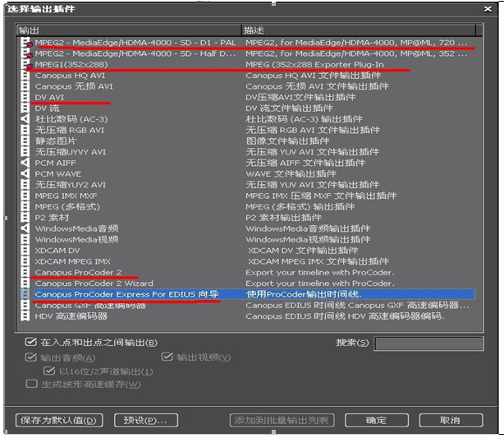Click the film icon beside 无压缩YUY2 AVI
Viewport: 504px width, 438px height.
25,185
